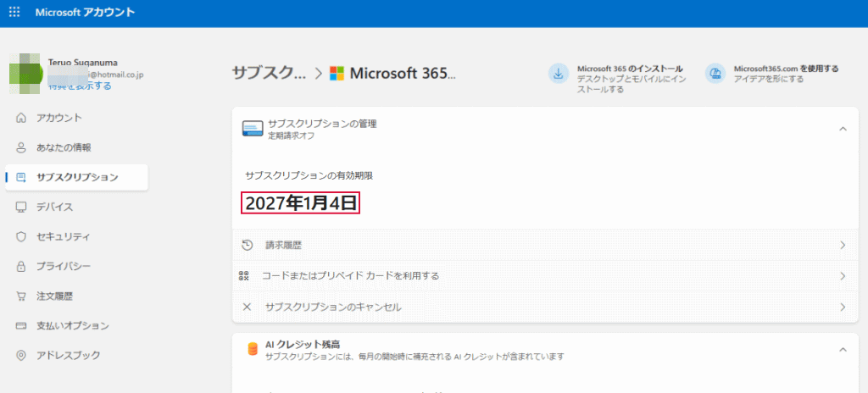This screenshot has width=868, height=393.
Task: Click the chevron on the prepaid card row
Action: point(843,275)
